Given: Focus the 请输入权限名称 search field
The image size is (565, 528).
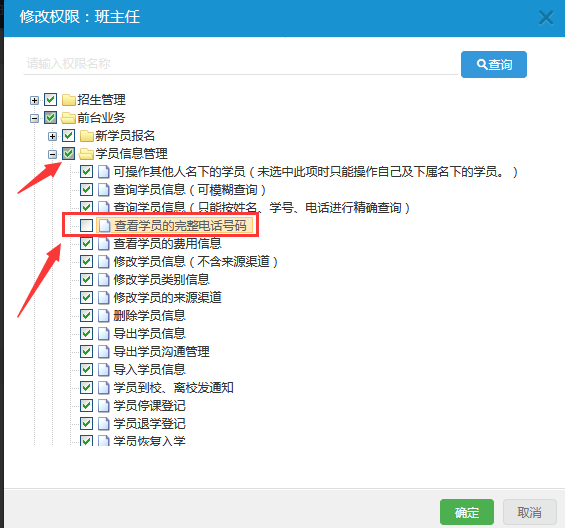Looking at the screenshot, I should click(x=240, y=64).
